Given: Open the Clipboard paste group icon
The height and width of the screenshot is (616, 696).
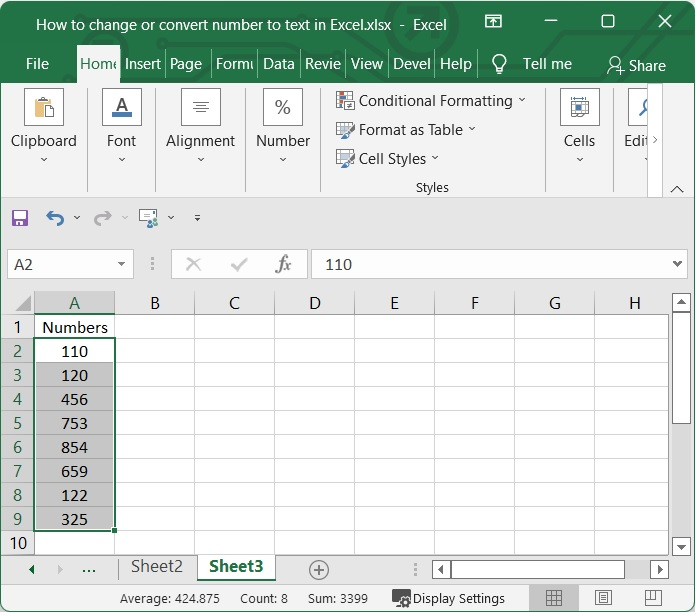Looking at the screenshot, I should (x=43, y=108).
